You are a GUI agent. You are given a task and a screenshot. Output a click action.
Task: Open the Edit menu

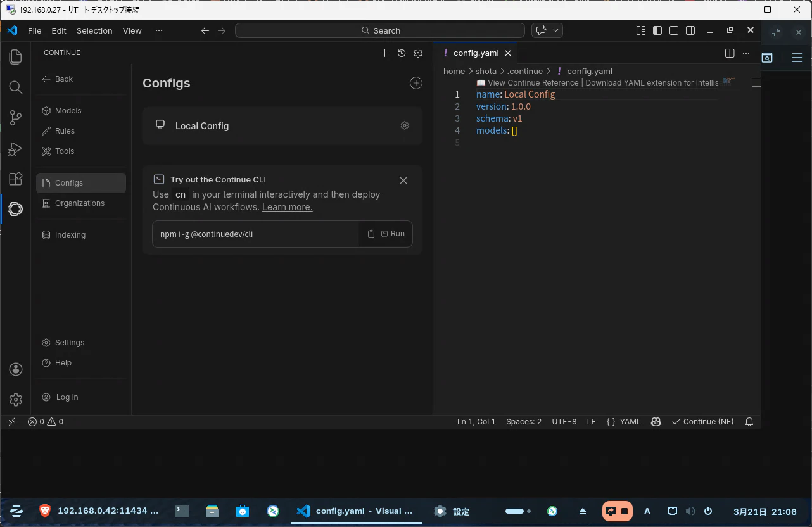59,30
